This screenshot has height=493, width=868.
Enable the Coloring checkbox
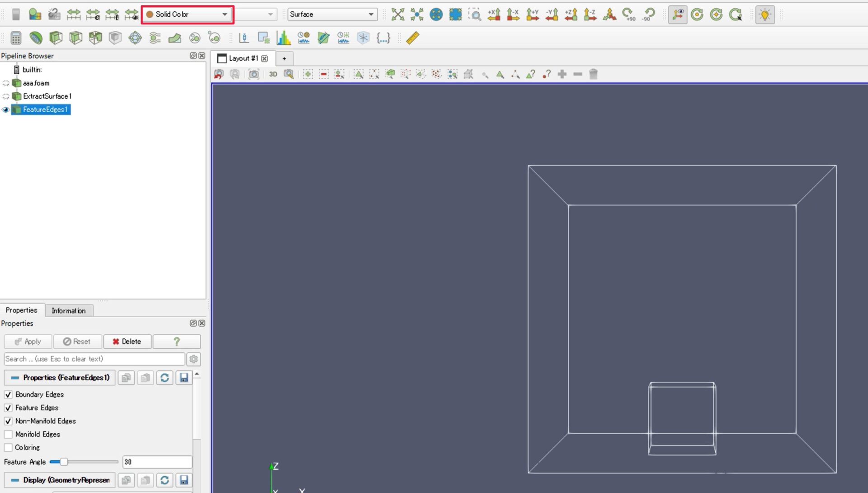(8, 447)
